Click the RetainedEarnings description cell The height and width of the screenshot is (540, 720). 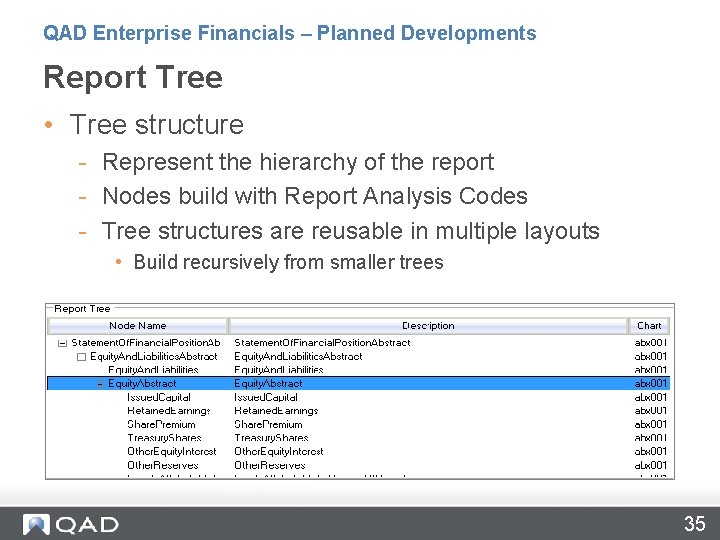(276, 411)
